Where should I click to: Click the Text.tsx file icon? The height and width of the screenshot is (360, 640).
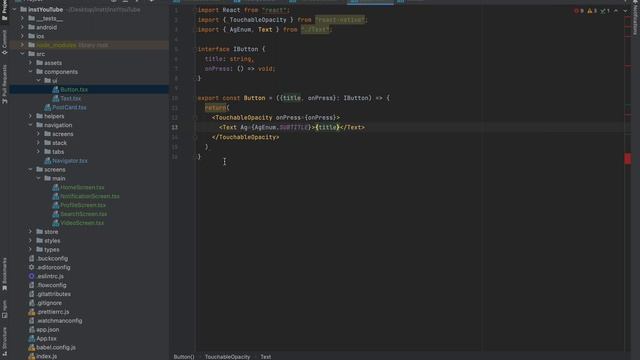tap(56, 98)
